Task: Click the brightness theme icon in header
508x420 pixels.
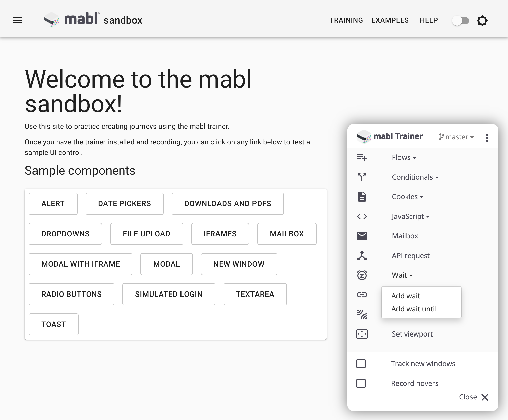Action: click(x=482, y=20)
